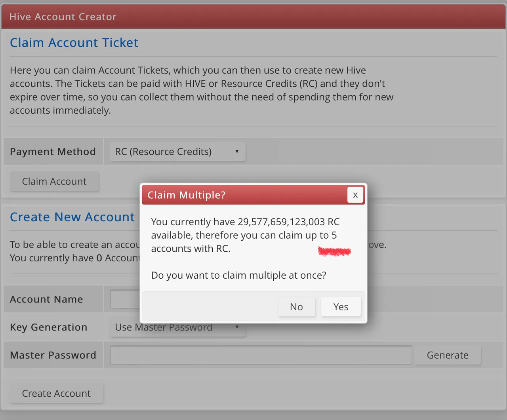Click the Claim Account Ticket heading
Screen dimensions: 507x420
coord(74,43)
